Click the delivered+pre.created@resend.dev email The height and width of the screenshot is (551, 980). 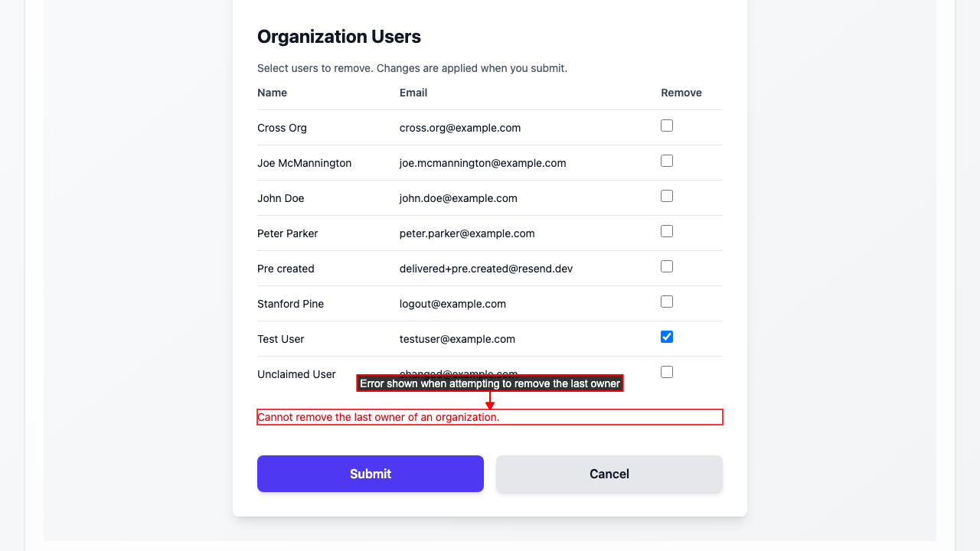(x=486, y=269)
